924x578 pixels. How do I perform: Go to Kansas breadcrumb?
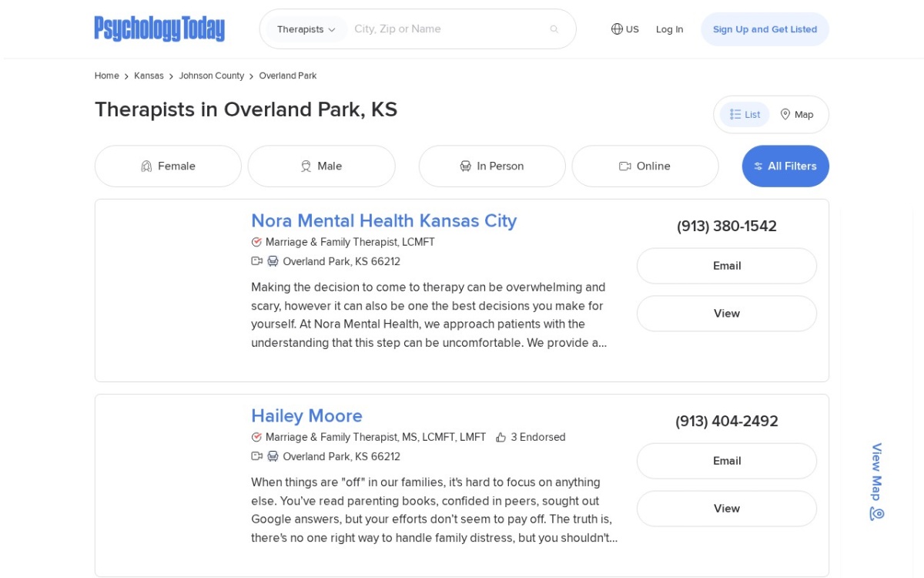149,76
